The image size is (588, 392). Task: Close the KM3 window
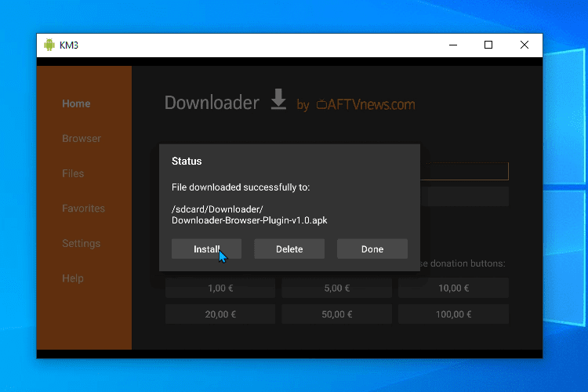pyautogui.click(x=524, y=45)
